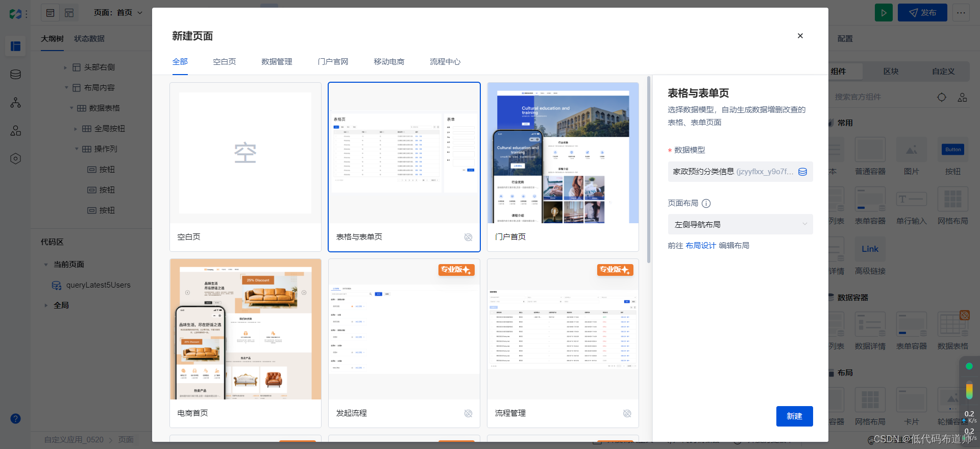
Task: Click the 新建 create button
Action: point(794,416)
